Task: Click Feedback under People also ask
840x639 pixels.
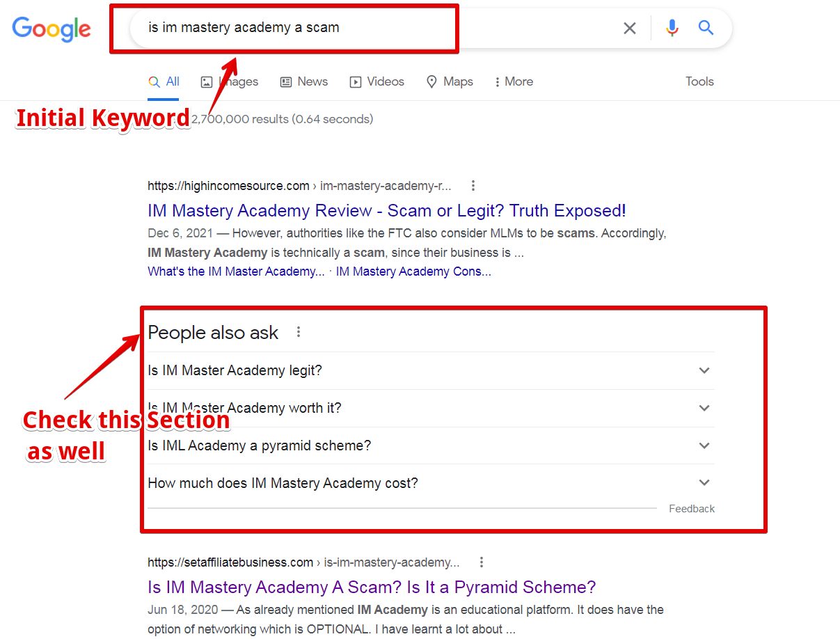Action: pyautogui.click(x=692, y=509)
